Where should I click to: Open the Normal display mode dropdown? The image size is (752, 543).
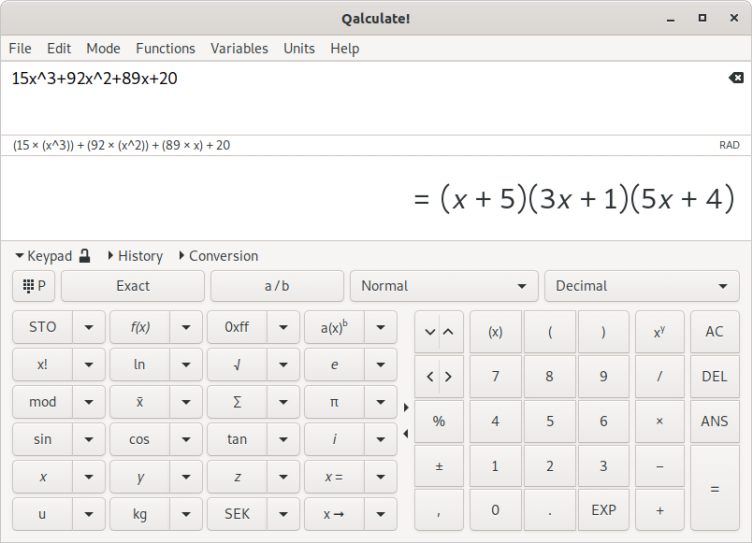(x=444, y=286)
